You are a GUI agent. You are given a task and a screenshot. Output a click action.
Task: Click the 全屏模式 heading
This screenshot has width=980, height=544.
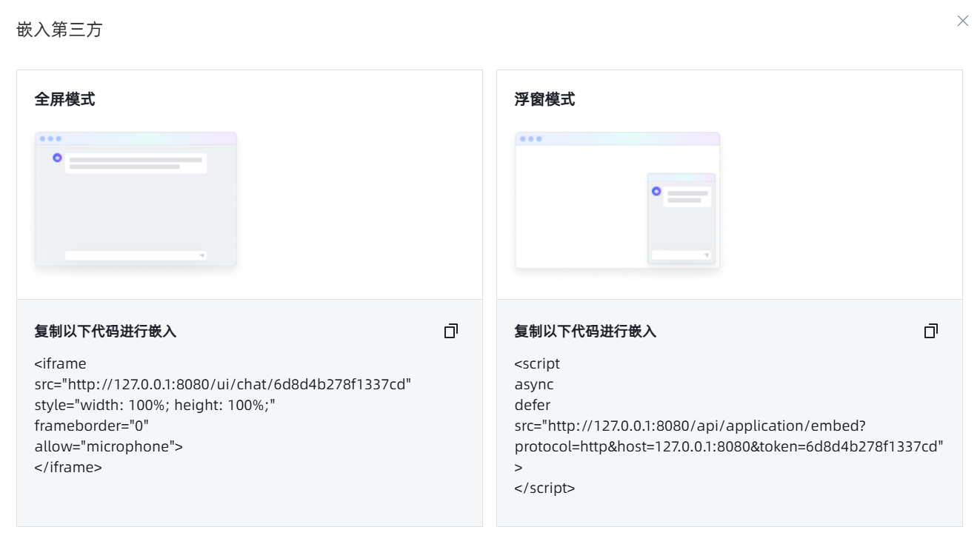pyautogui.click(x=64, y=99)
